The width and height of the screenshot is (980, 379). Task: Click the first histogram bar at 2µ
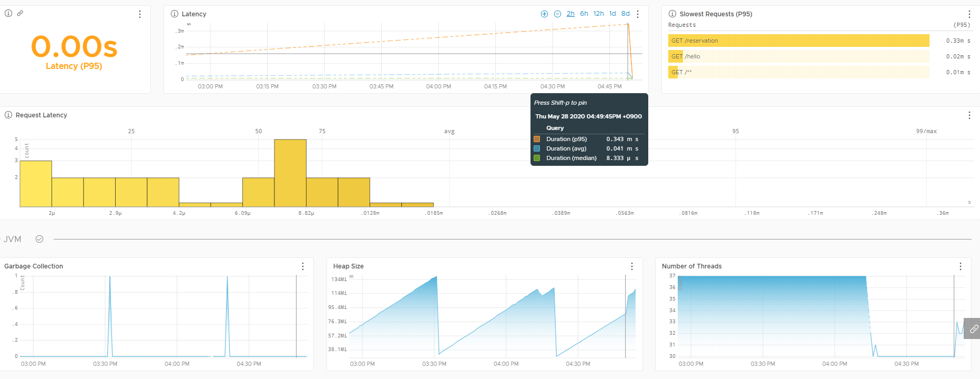click(36, 184)
